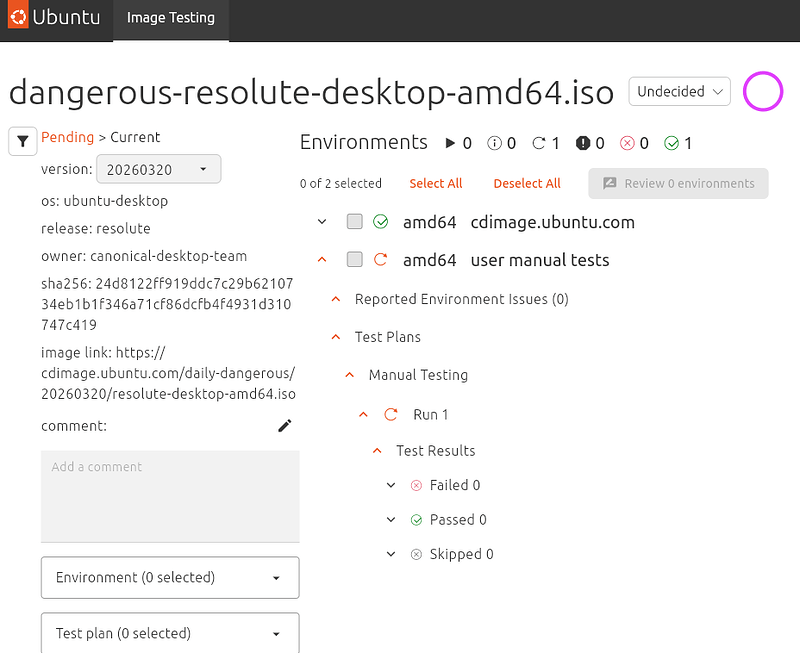Click Review 0 environments button
This screenshot has height=653, width=800.
click(678, 184)
